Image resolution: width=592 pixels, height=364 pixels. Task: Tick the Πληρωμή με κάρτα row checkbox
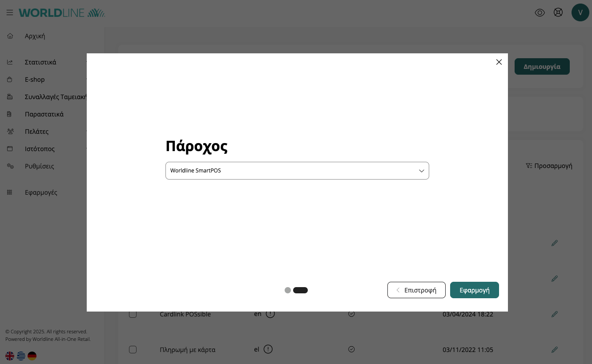[133, 350]
